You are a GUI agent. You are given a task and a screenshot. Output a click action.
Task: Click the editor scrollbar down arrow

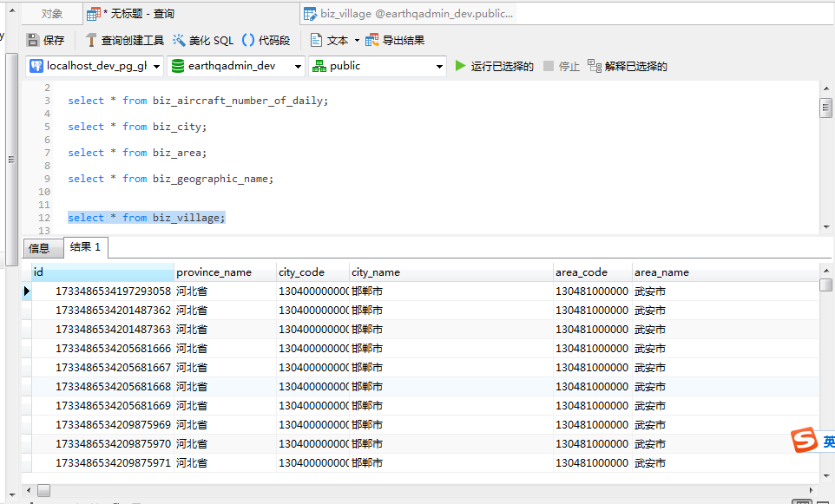click(x=826, y=227)
